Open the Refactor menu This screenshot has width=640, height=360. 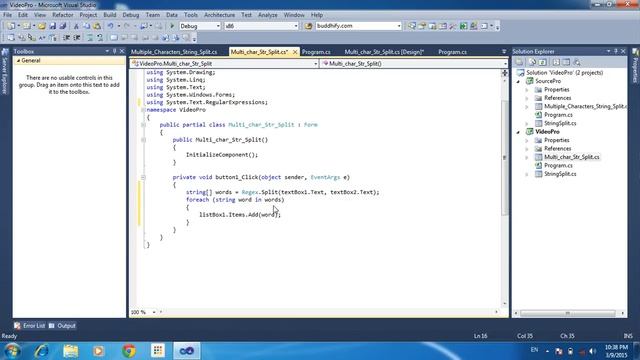click(62, 15)
